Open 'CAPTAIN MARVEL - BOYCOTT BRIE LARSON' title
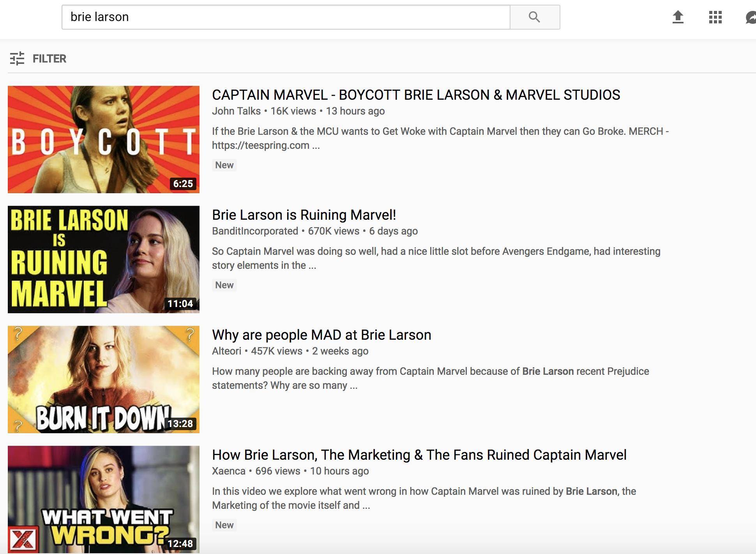The image size is (756, 554). point(416,95)
